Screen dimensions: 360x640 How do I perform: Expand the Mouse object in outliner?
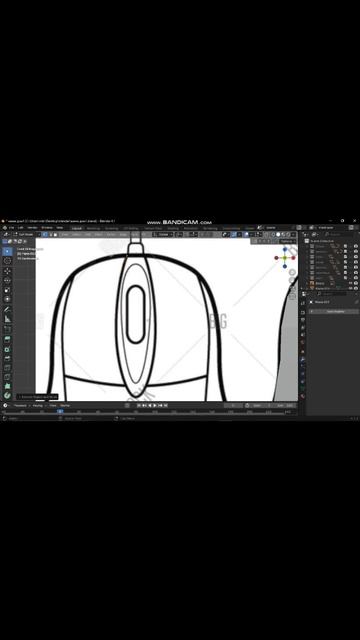pyautogui.click(x=307, y=283)
